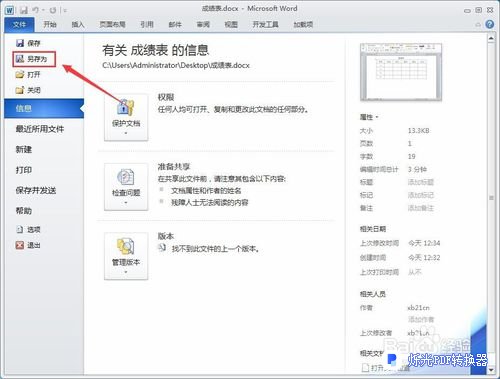
Task: Minimize the Word window
Action: pos(467,10)
